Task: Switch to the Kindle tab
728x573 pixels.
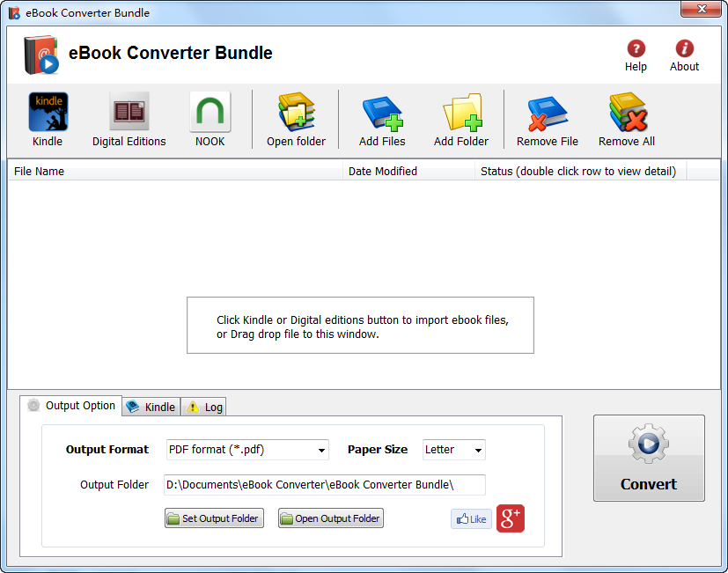Action: point(151,407)
